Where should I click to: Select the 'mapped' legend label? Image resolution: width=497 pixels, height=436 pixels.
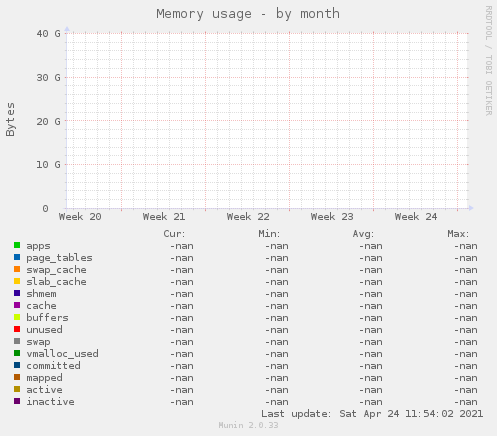[x=44, y=378]
